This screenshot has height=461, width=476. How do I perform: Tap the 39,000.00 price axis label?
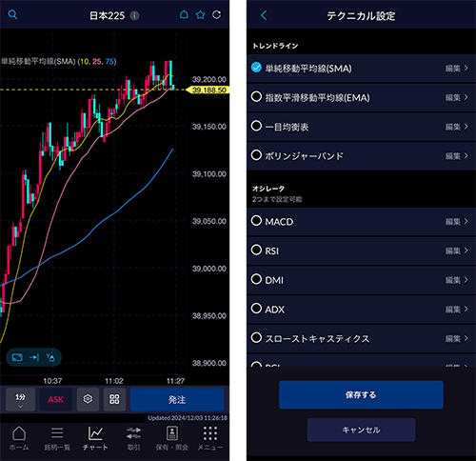click(x=209, y=269)
